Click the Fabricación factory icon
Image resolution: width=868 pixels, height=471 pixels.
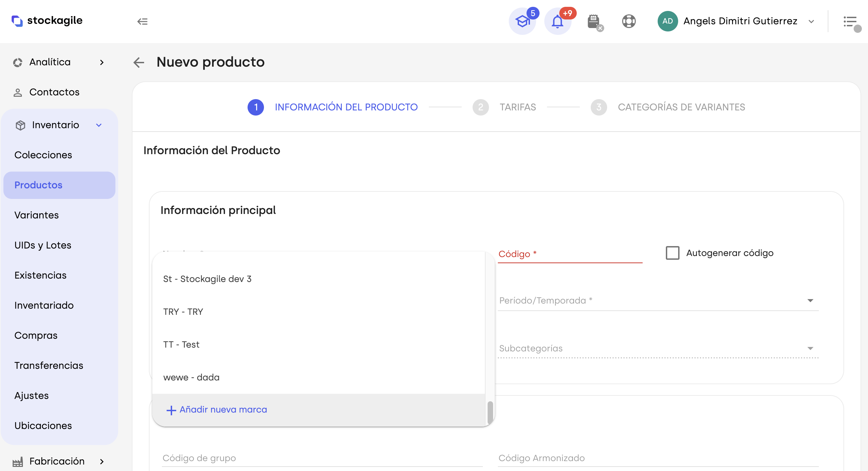coord(18,462)
